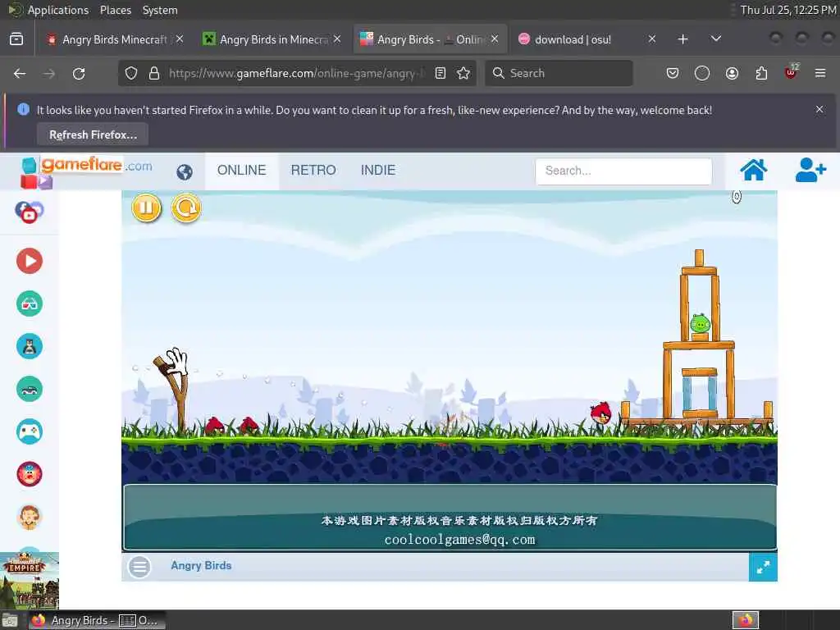Pause the Angry Birds game
The width and height of the screenshot is (840, 630).
(146, 208)
